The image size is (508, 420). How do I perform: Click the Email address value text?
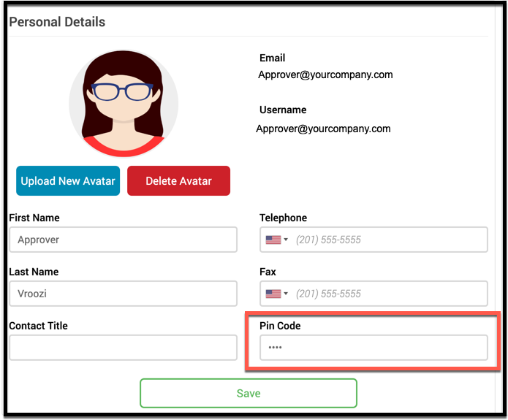[x=325, y=75]
